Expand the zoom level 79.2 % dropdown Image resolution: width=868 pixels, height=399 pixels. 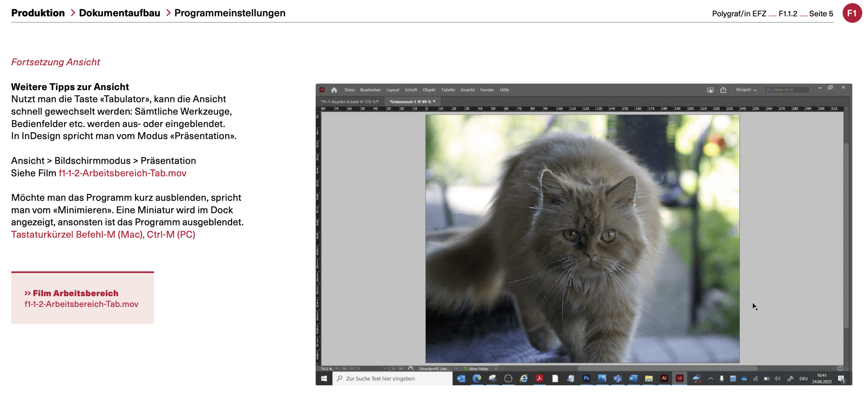click(x=337, y=368)
